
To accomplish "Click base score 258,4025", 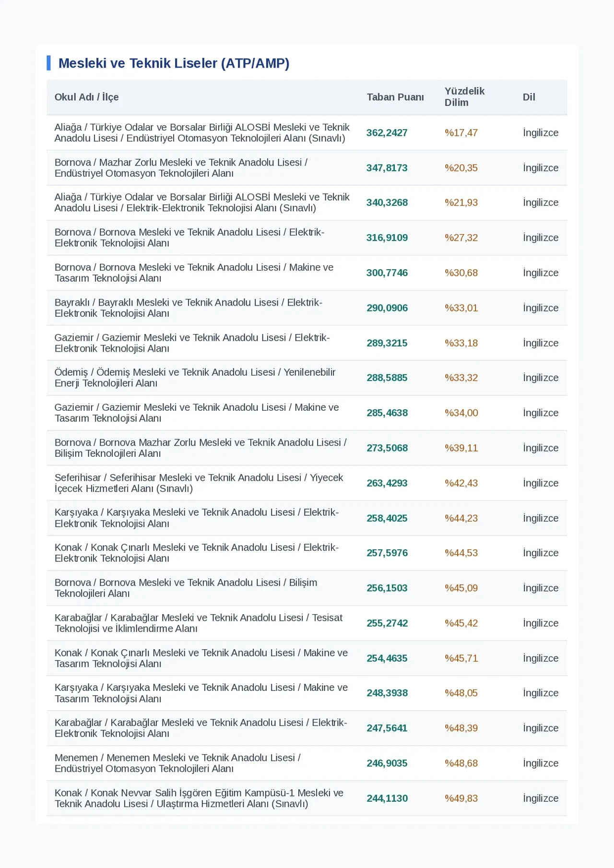I will coord(387,518).
